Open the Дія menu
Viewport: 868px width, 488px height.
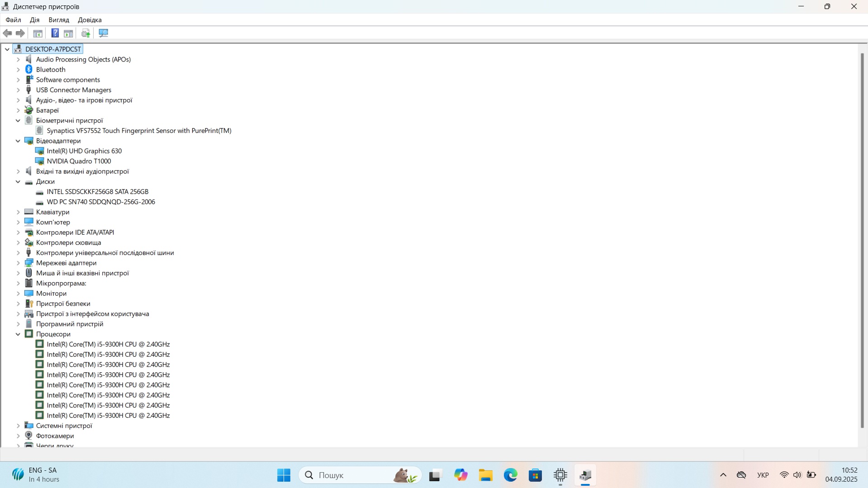[35, 20]
